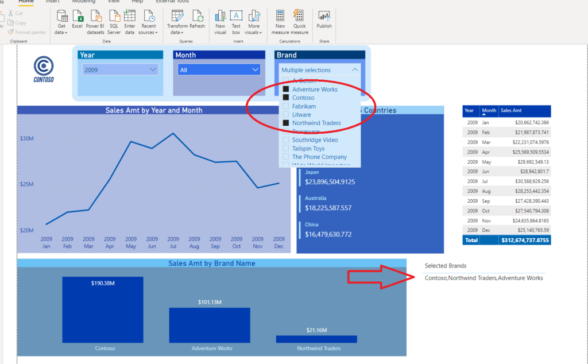Check Southridge Video brand
Screen dimensions: 588x364
click(x=286, y=140)
